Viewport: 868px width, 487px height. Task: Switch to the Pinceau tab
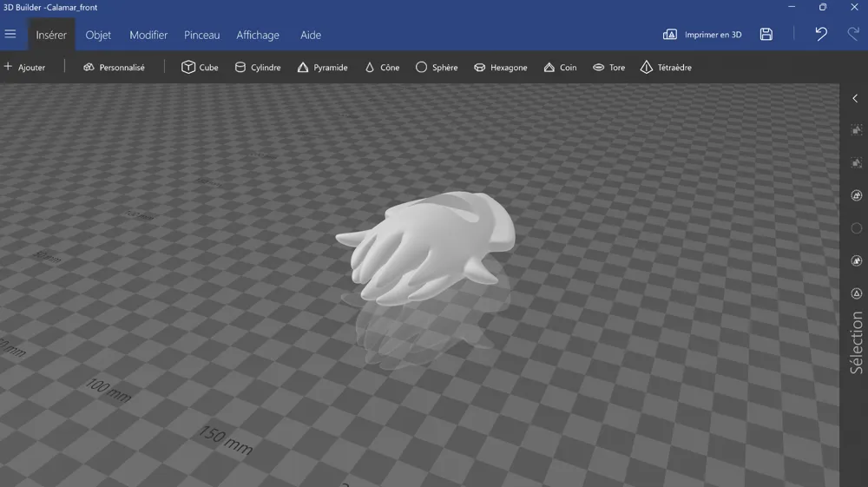pyautogui.click(x=201, y=35)
